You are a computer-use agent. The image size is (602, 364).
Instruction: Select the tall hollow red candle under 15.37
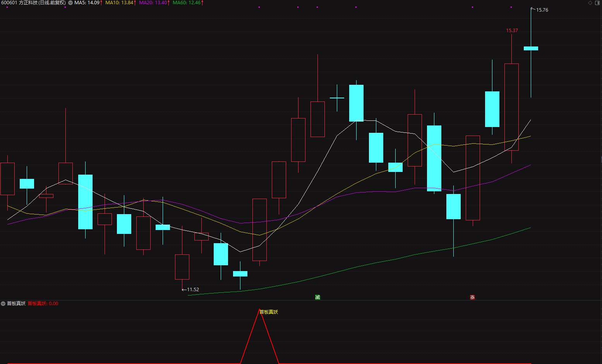(511, 107)
